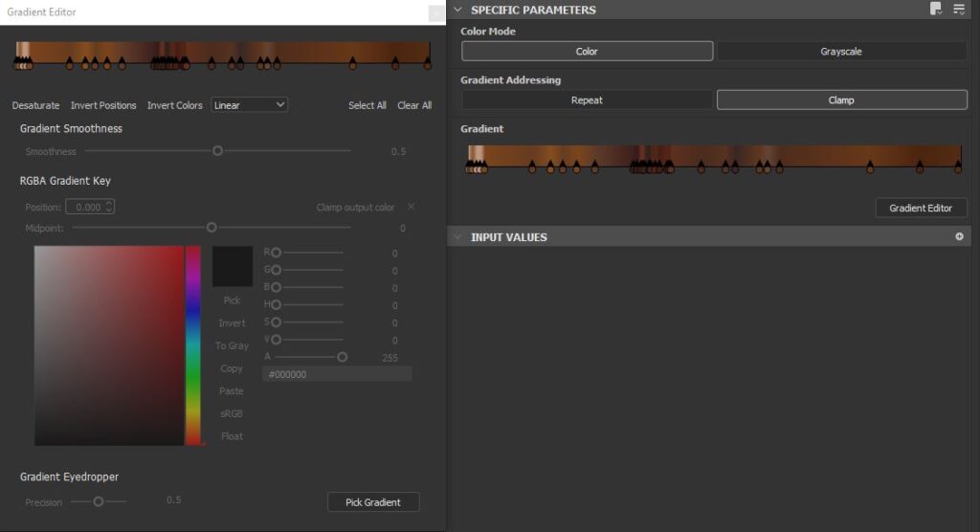Open the Gradient Editor button
The image size is (980, 532).
point(921,209)
